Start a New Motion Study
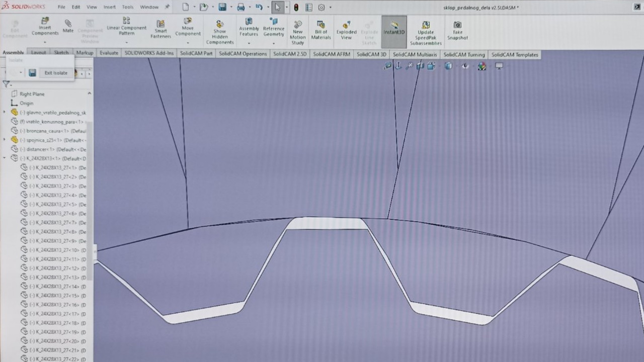644x362 pixels. [297, 33]
